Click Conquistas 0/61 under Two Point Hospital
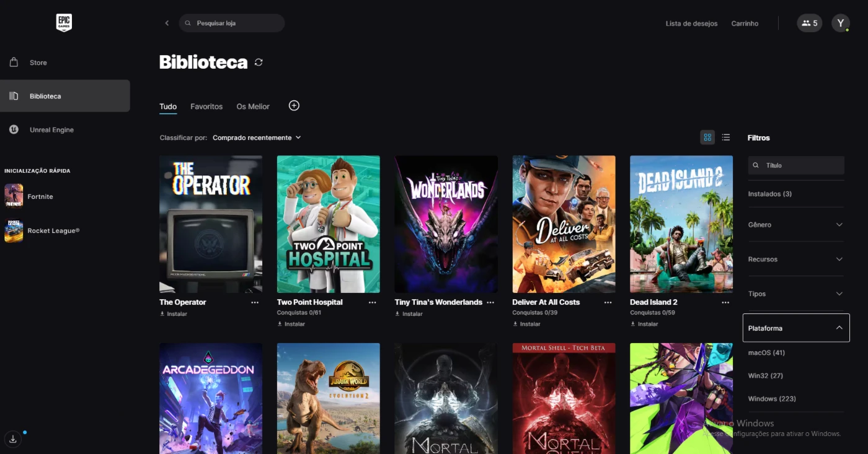This screenshot has height=454, width=868. [x=299, y=313]
